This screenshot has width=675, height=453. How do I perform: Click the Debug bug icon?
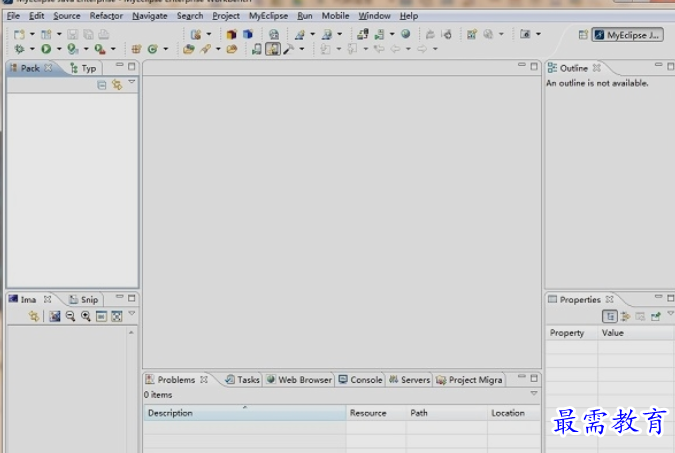(x=19, y=49)
